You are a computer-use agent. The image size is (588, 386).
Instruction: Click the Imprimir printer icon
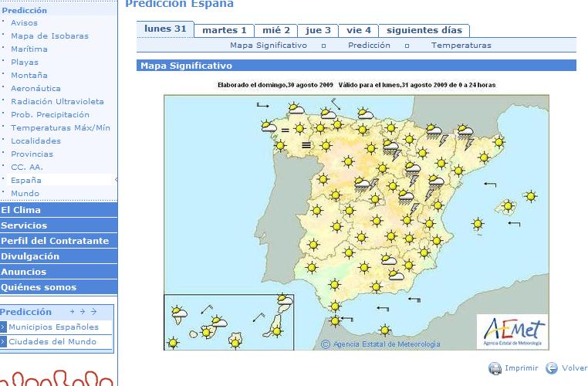click(495, 368)
